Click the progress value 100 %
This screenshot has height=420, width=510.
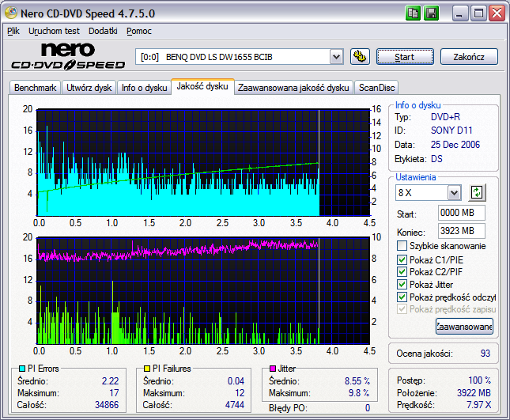click(x=480, y=380)
